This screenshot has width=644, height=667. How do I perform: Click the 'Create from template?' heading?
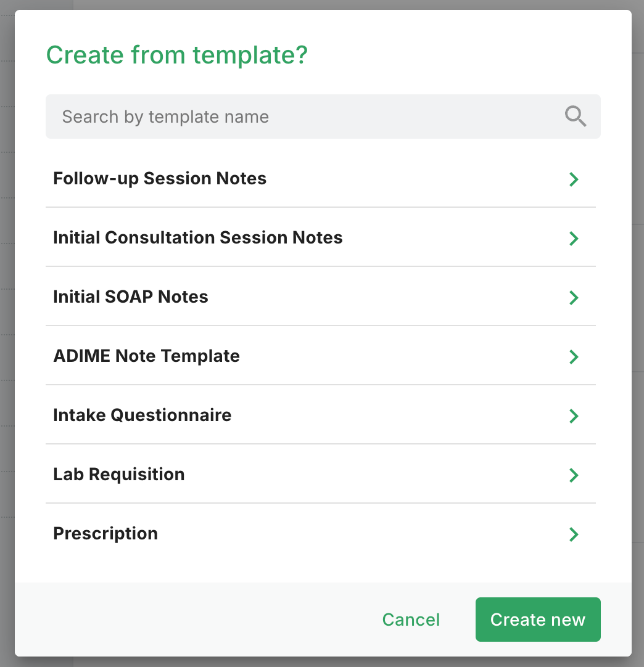tap(176, 55)
